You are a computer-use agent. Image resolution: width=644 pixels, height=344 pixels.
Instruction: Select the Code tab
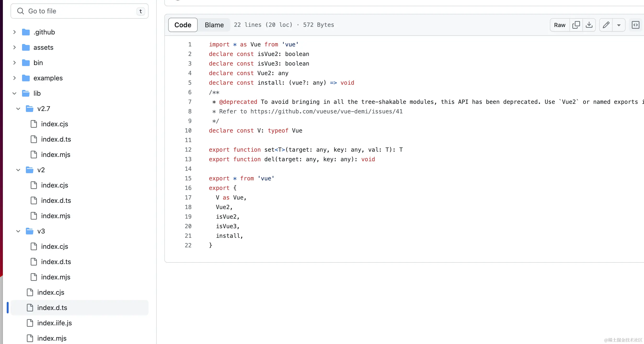pos(183,25)
